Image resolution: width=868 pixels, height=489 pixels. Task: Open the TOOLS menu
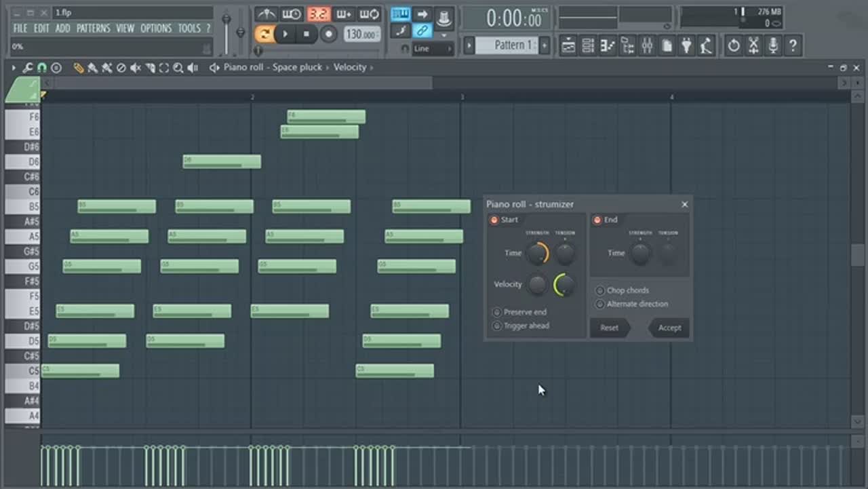pos(189,28)
